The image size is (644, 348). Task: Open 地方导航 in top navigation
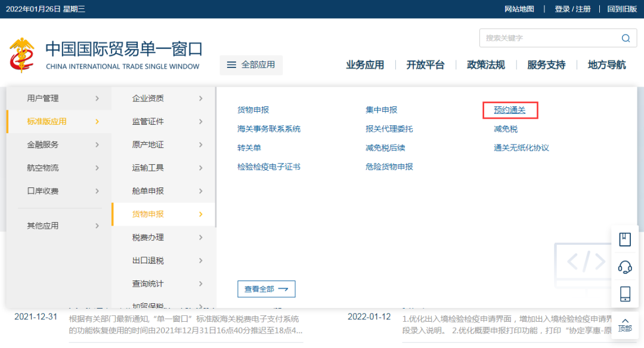click(x=606, y=65)
